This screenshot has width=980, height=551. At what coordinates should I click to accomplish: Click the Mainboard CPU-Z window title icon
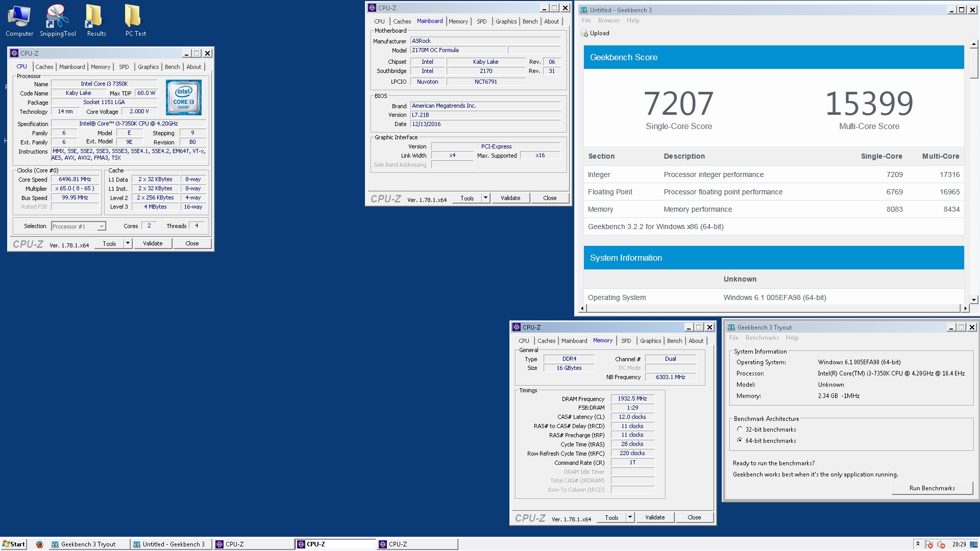coord(372,8)
